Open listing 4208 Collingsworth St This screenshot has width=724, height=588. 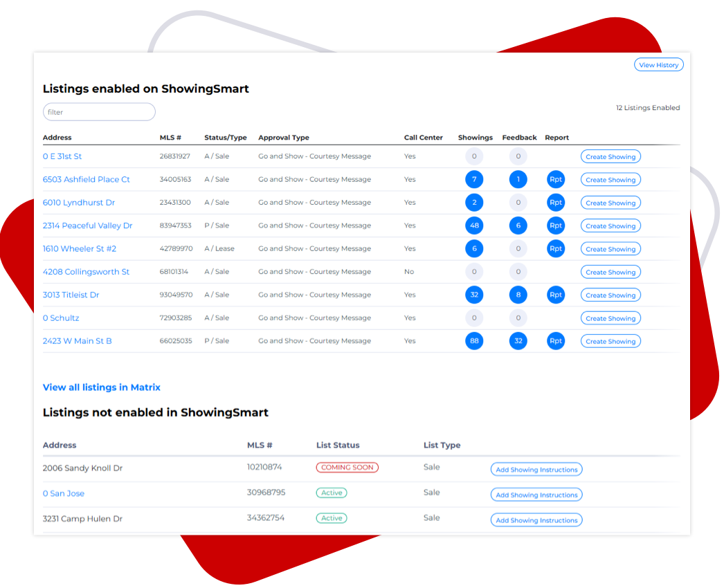pyautogui.click(x=86, y=272)
